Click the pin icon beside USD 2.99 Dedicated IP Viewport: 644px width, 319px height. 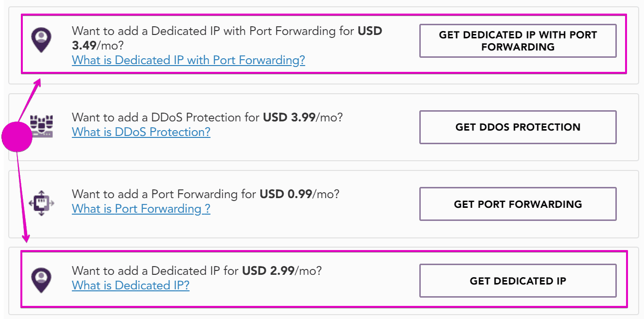pos(41,281)
